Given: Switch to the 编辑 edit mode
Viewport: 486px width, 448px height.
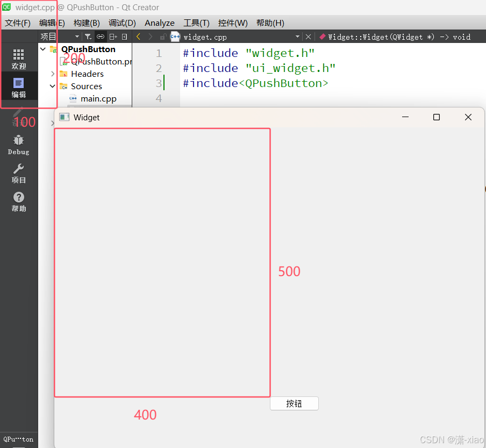Looking at the screenshot, I should tap(19, 88).
